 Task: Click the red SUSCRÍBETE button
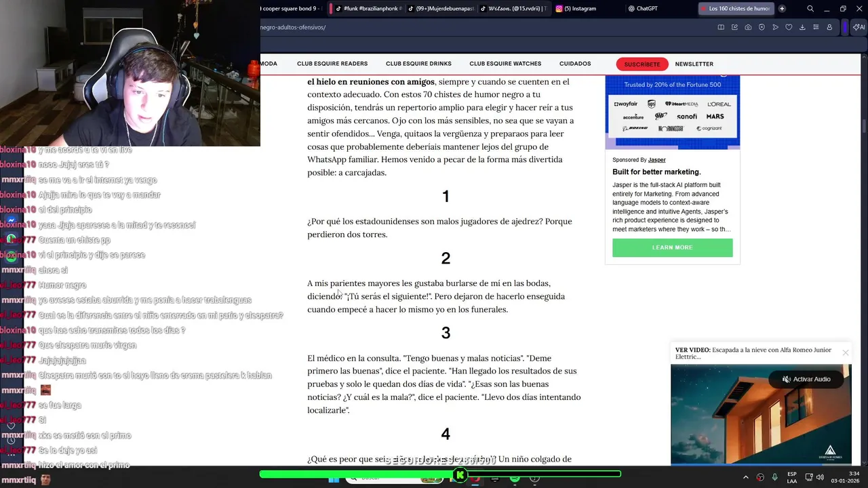tap(642, 64)
